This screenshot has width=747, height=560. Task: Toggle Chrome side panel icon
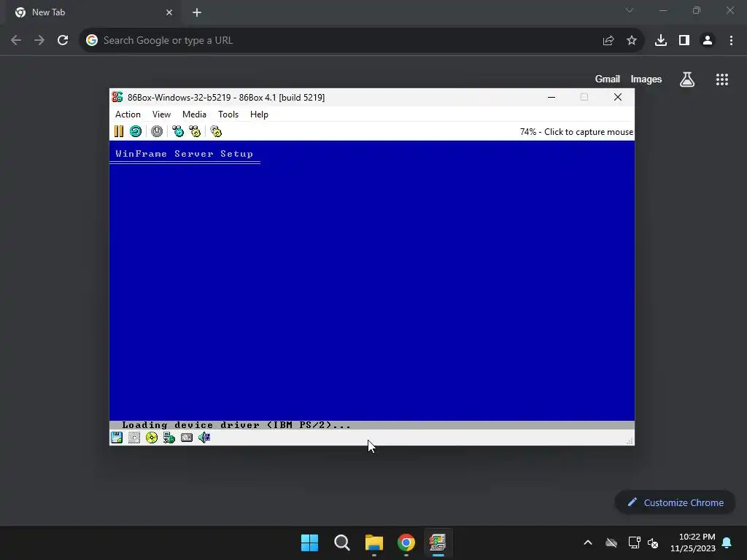pos(684,41)
